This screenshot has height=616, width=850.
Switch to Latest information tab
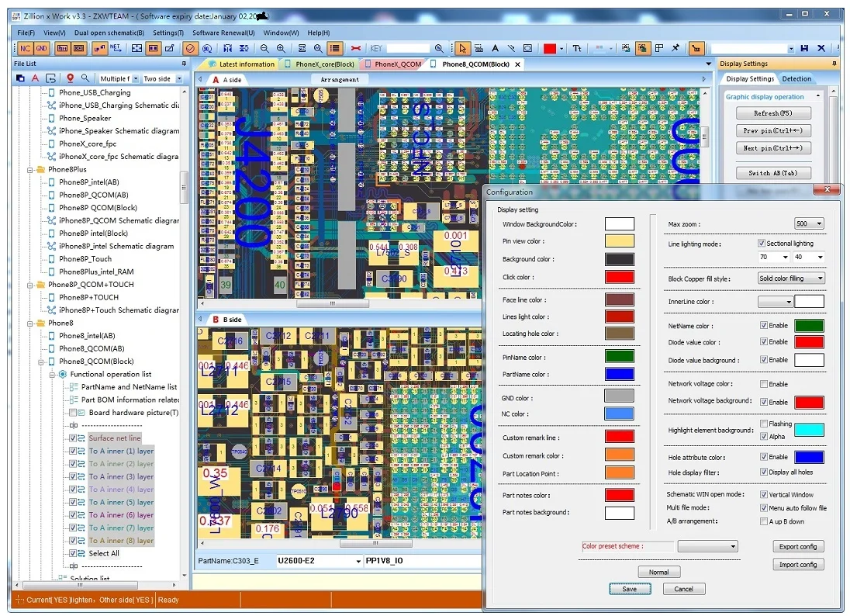[x=242, y=64]
